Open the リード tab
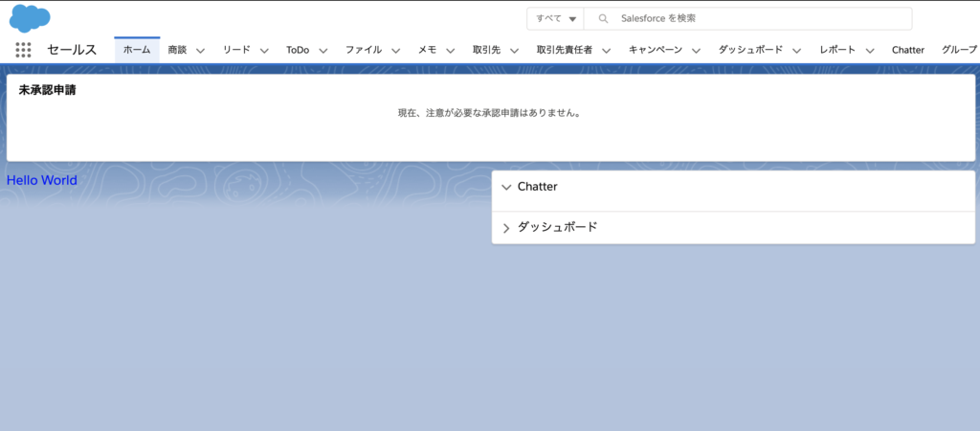Screen dimensions: 980x431 (x=237, y=50)
